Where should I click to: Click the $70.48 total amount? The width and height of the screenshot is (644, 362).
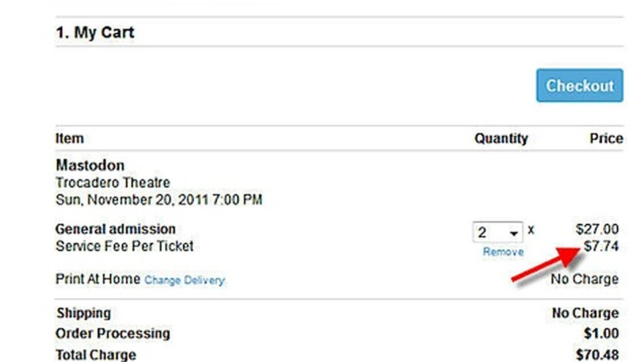(x=597, y=355)
